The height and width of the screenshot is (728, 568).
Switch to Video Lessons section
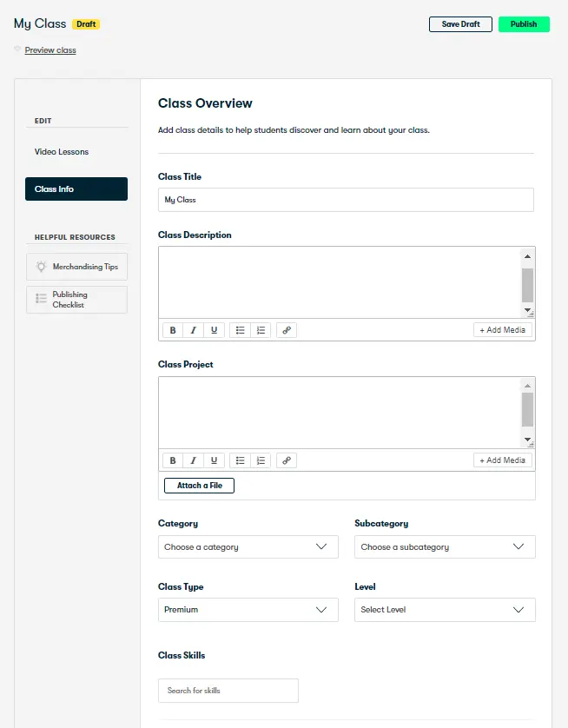coord(62,152)
